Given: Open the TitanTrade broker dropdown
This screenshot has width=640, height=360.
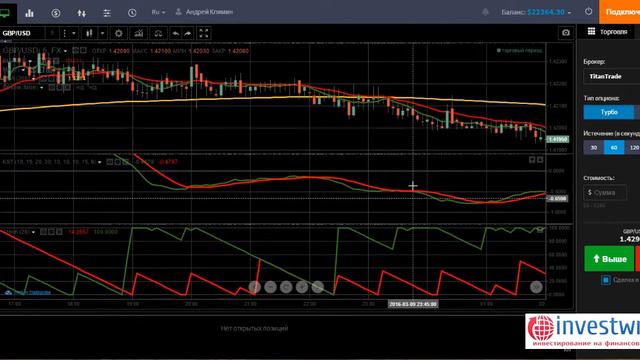Looking at the screenshot, I should point(611,76).
